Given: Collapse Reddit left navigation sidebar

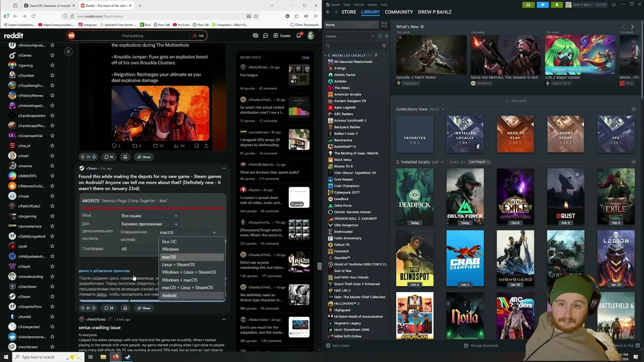Looking at the screenshot, I should (x=68, y=51).
